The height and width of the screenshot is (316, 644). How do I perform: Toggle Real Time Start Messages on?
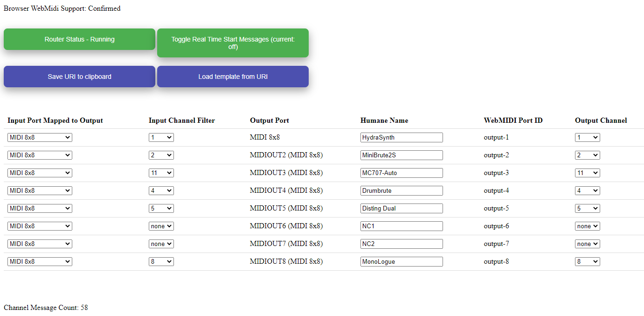(x=233, y=42)
